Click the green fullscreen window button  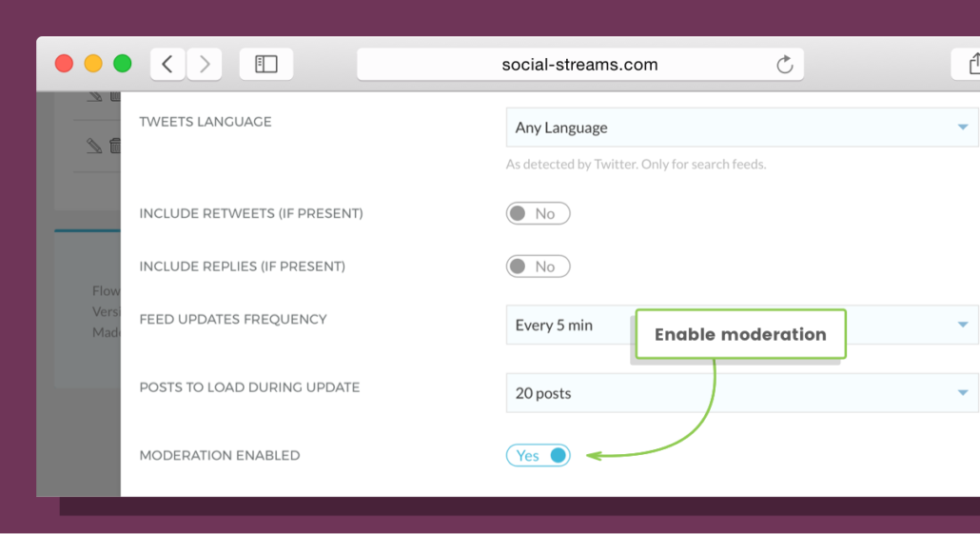(x=123, y=64)
